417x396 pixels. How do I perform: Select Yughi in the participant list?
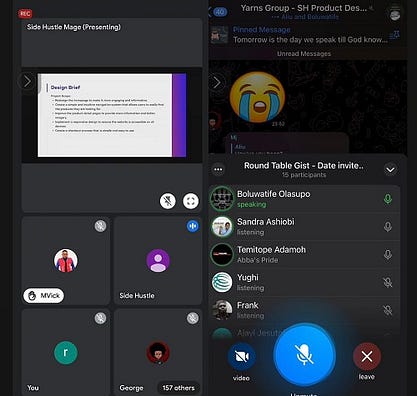(x=304, y=282)
